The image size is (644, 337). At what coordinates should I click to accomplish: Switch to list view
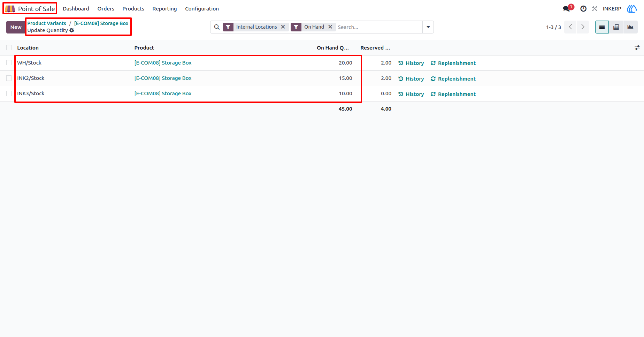[x=602, y=27]
